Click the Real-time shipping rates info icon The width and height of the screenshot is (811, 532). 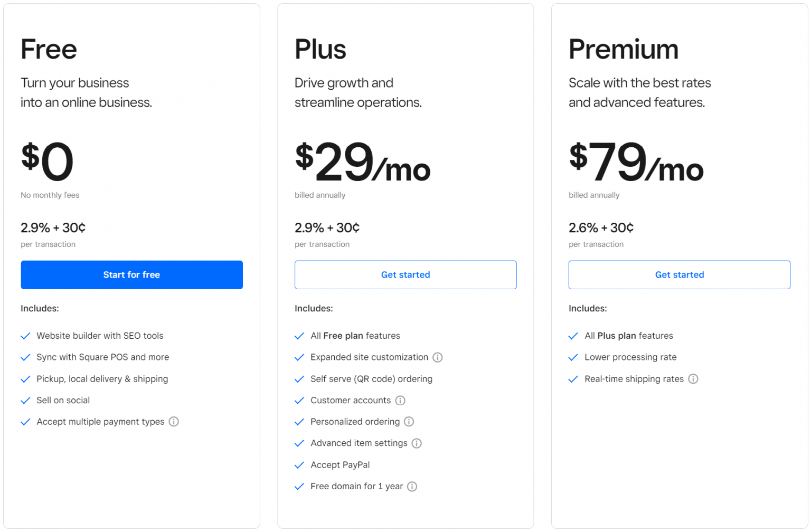[693, 379]
